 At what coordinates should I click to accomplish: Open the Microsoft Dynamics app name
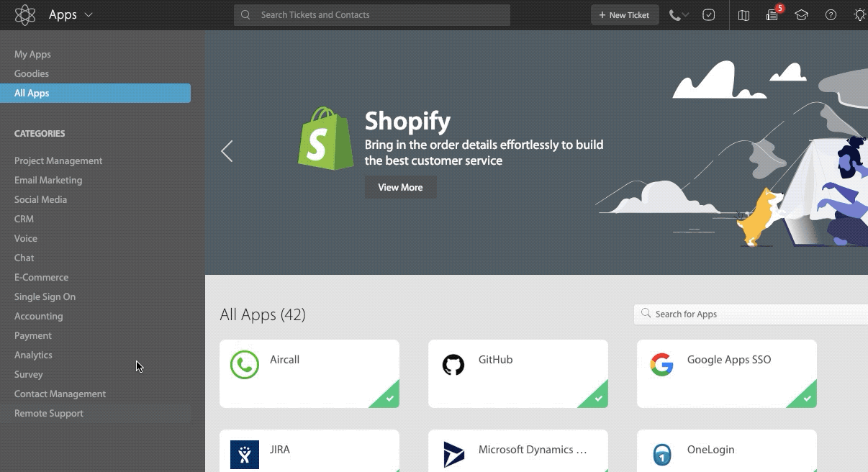(x=533, y=450)
